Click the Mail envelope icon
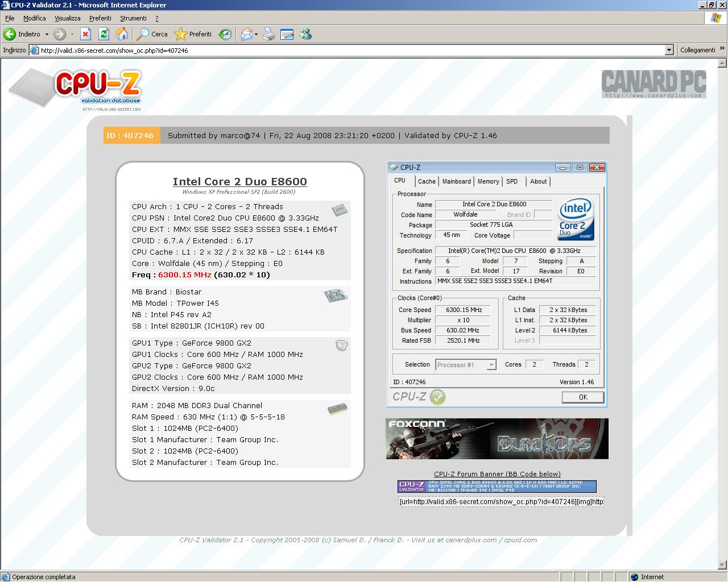728x582 pixels. coord(246,34)
